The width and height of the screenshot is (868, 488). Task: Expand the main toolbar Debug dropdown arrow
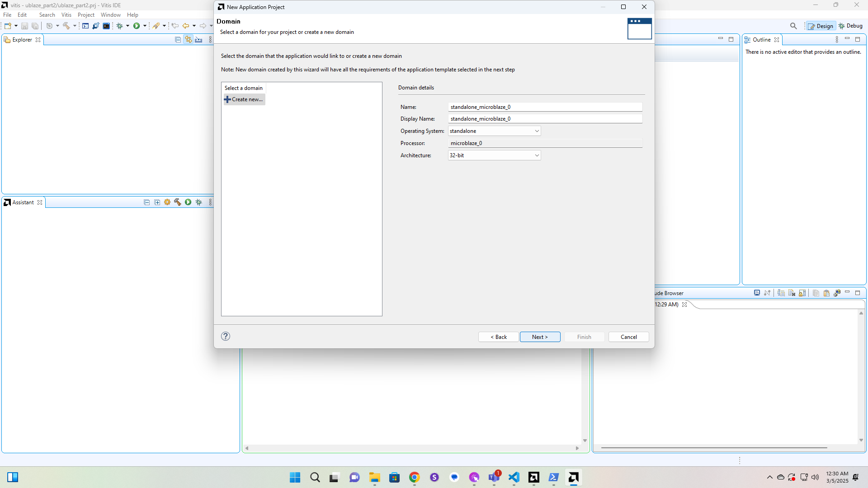click(x=128, y=26)
